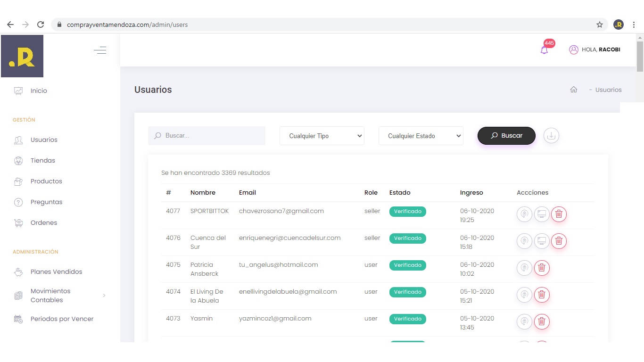The image size is (644, 362).
Task: Open the store view icon for Cuenca del Sur
Action: click(542, 241)
